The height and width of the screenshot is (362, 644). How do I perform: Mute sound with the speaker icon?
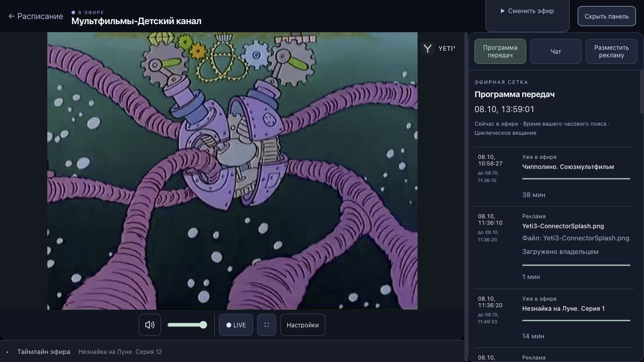point(150,325)
